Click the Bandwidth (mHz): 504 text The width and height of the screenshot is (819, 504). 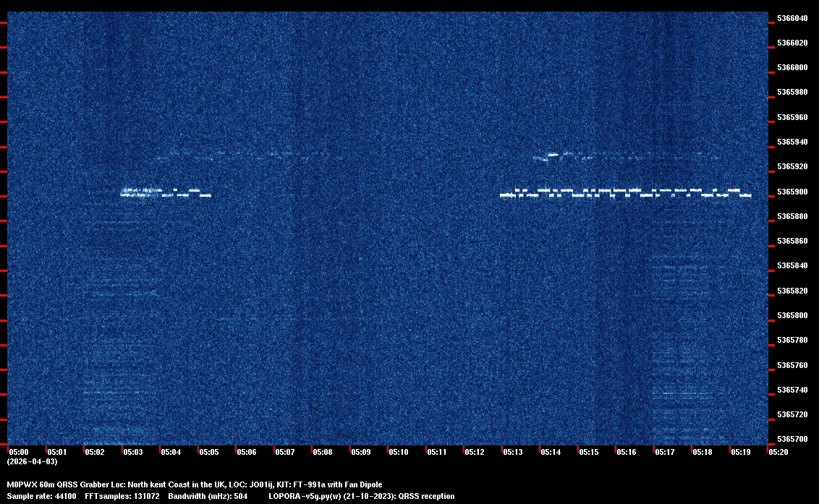coord(208,496)
